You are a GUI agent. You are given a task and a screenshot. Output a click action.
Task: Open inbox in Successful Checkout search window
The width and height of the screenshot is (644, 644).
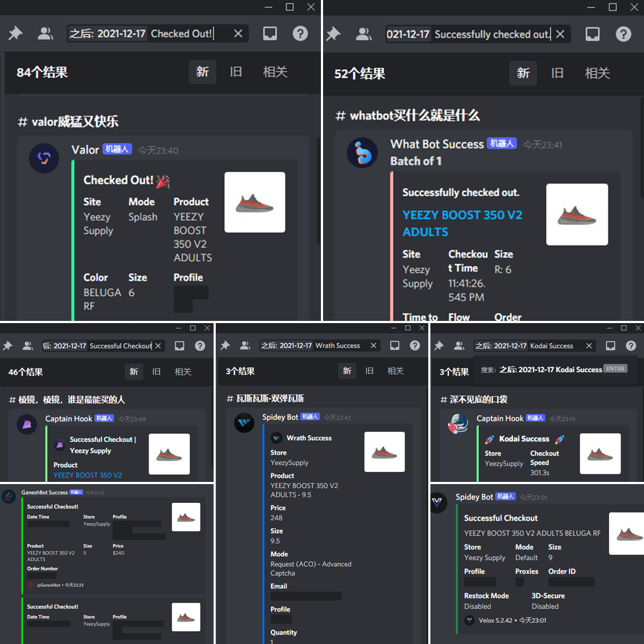click(180, 346)
